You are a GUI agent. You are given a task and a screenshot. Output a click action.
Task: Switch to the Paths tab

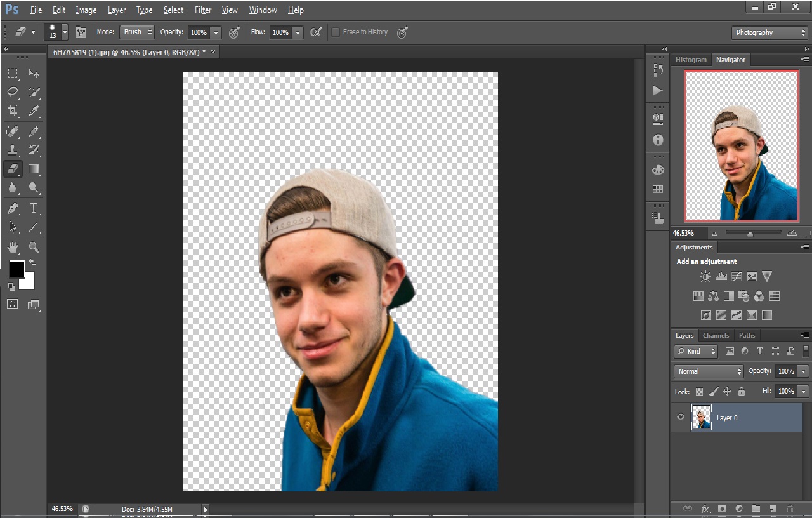(x=747, y=335)
